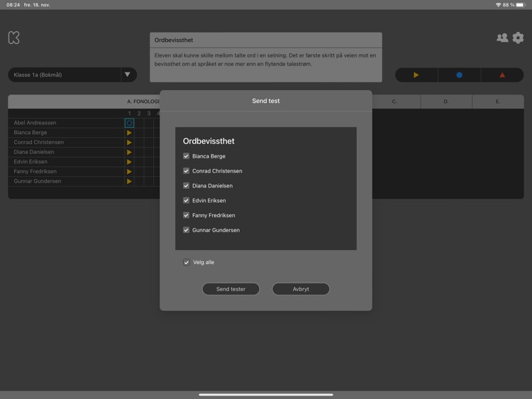Click Bianca Berge's yellow play marker
The height and width of the screenshot is (399, 532).
(129, 133)
